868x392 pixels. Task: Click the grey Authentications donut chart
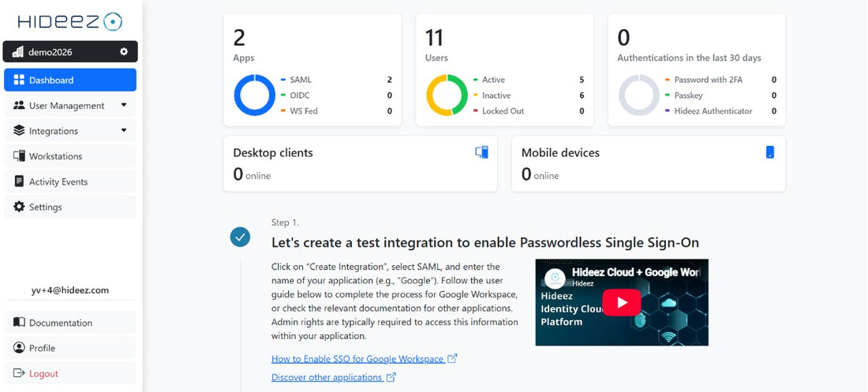639,95
